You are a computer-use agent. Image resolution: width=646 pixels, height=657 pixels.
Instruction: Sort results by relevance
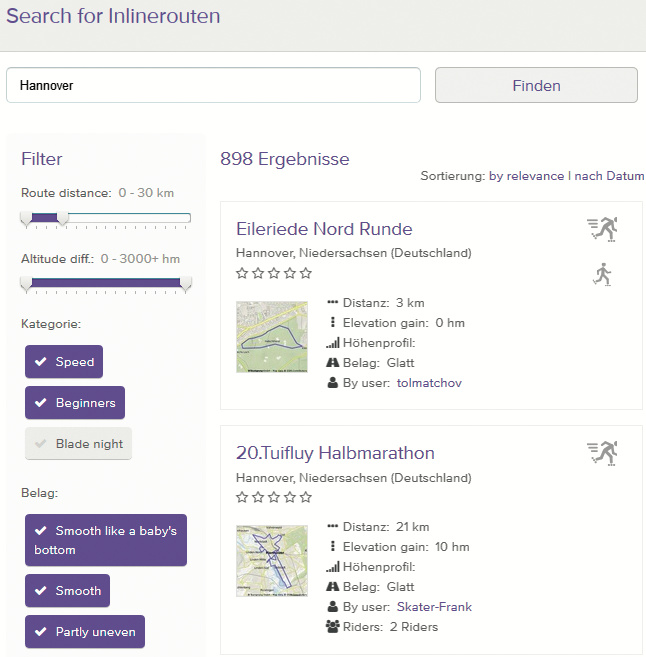pos(526,176)
